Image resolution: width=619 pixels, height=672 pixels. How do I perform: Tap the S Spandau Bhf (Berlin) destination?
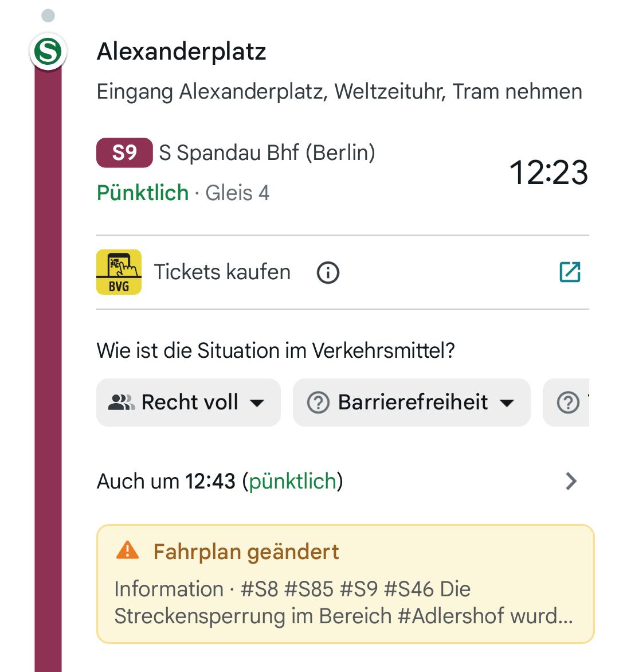point(267,153)
